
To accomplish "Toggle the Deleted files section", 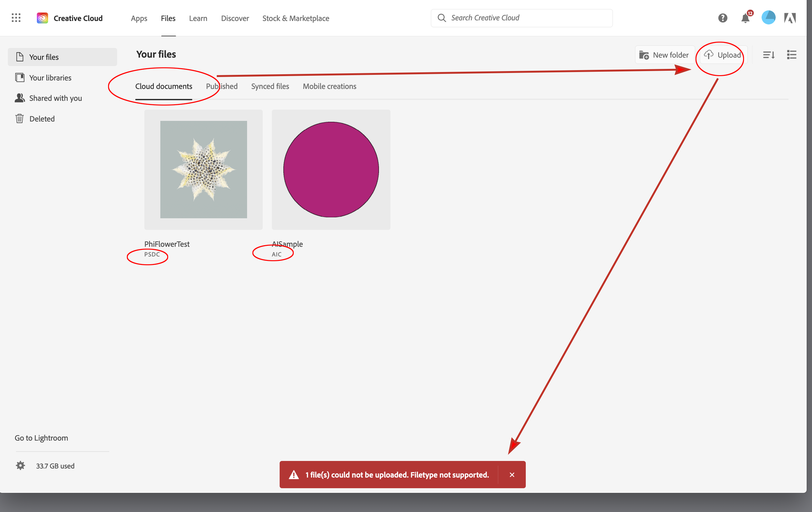I will coord(41,118).
